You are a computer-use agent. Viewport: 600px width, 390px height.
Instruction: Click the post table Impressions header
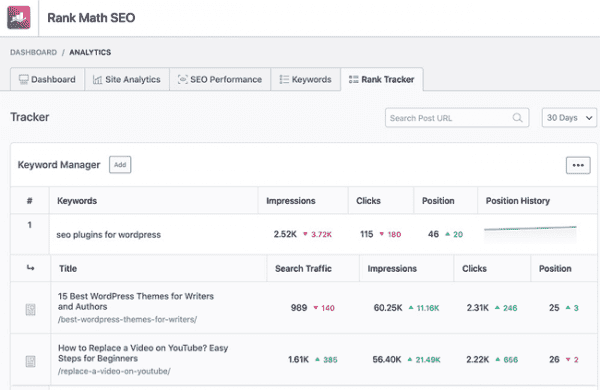392,269
